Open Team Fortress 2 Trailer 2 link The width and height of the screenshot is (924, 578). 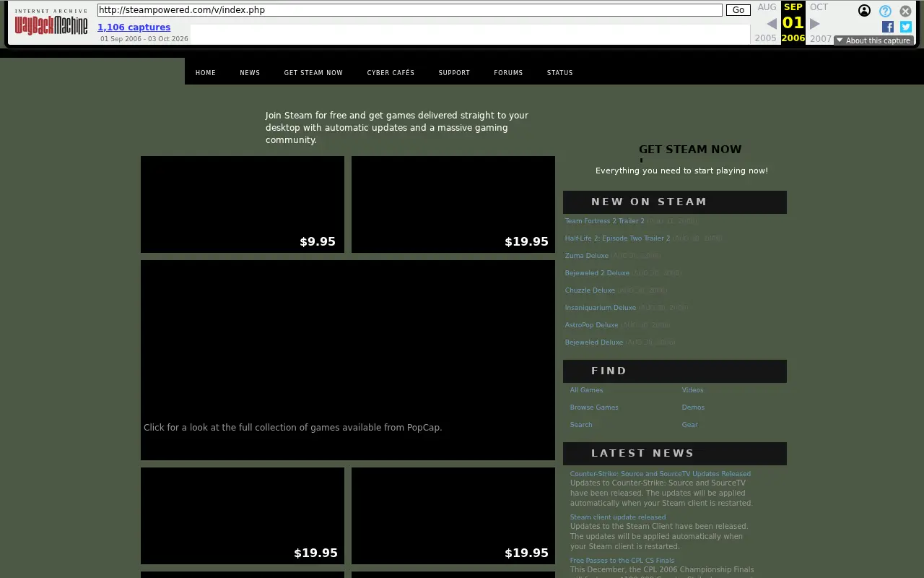click(x=604, y=221)
